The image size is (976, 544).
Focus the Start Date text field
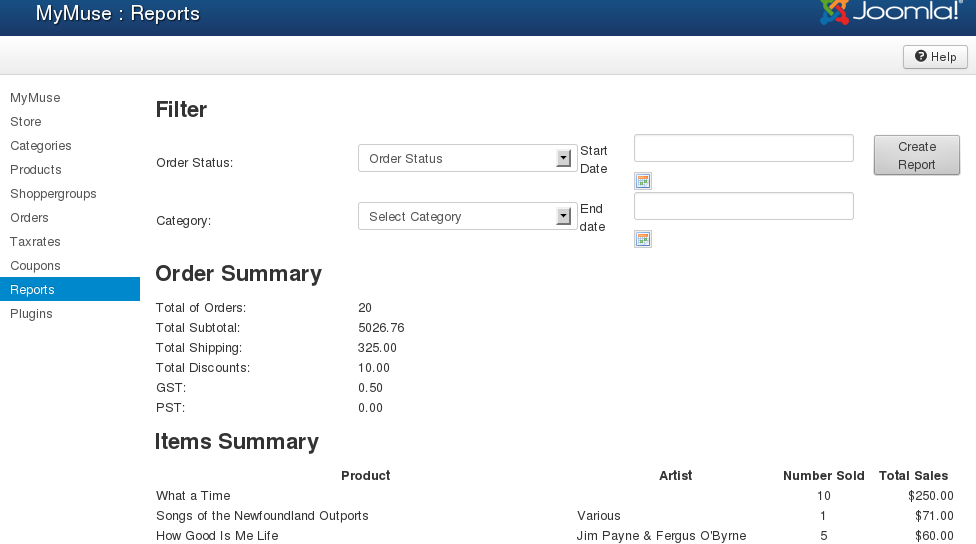point(743,148)
